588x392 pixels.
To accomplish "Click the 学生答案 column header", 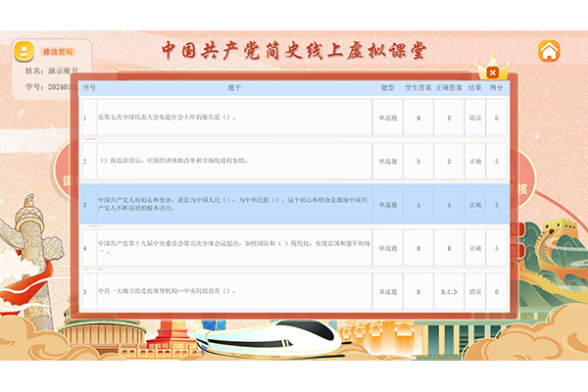I will coord(418,88).
